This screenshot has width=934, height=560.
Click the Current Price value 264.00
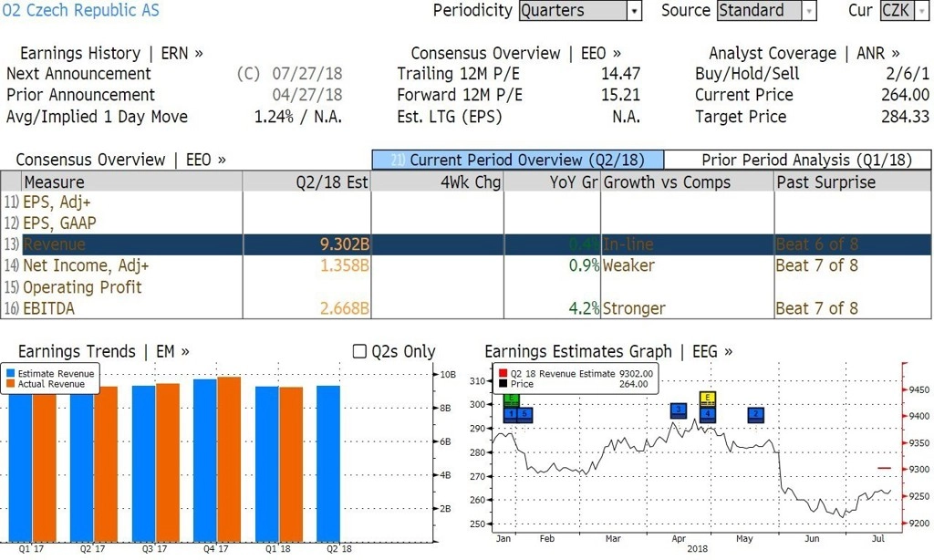tap(905, 95)
